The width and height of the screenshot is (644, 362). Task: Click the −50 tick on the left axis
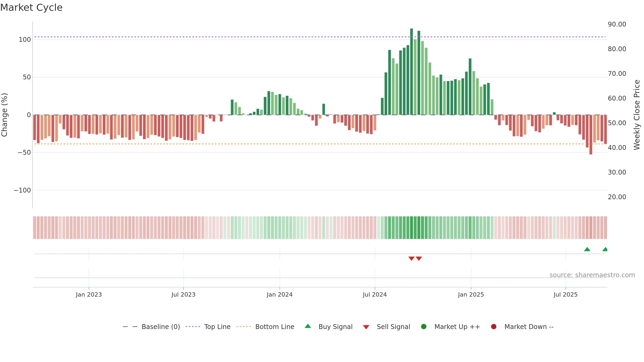pos(24,153)
